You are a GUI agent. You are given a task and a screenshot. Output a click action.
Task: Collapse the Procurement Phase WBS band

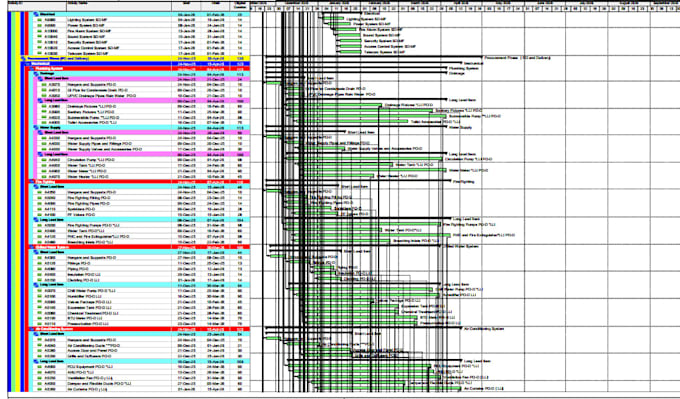pyautogui.click(x=23, y=58)
